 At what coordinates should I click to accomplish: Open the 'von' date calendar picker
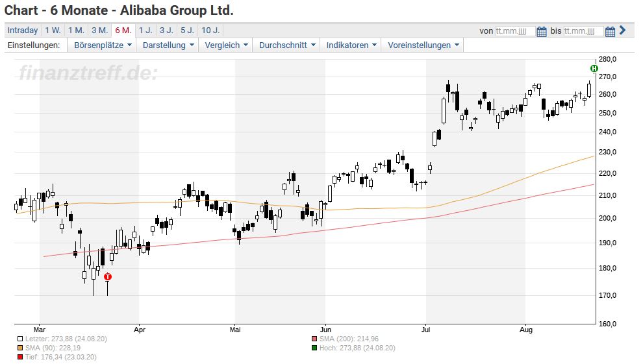coord(541,32)
